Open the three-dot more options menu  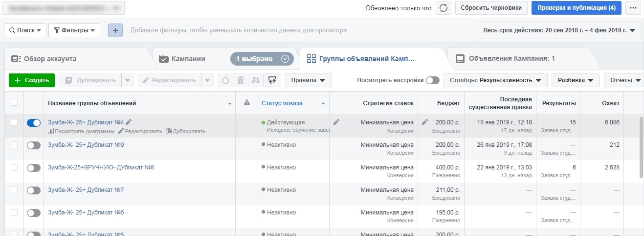[x=633, y=8]
